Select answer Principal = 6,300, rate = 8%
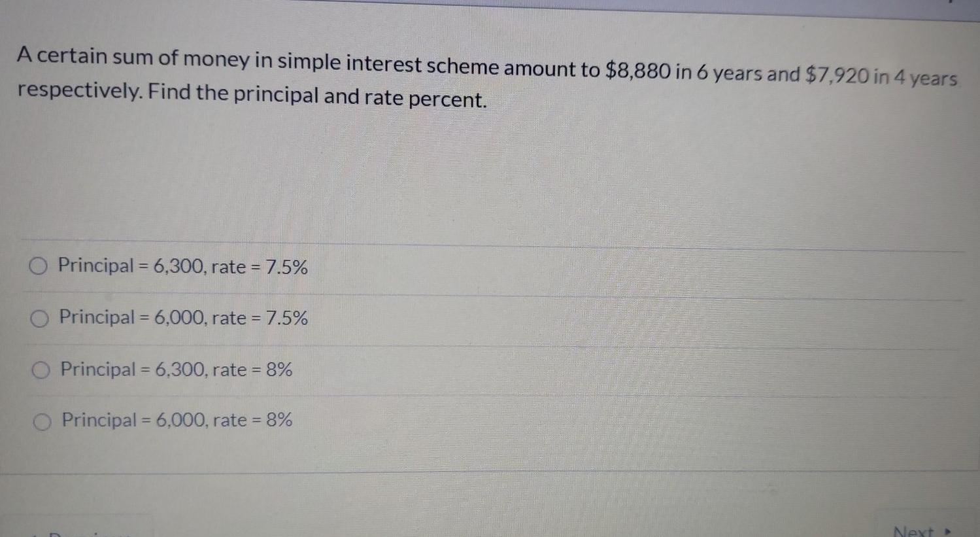This screenshot has height=537, width=980. (x=40, y=369)
